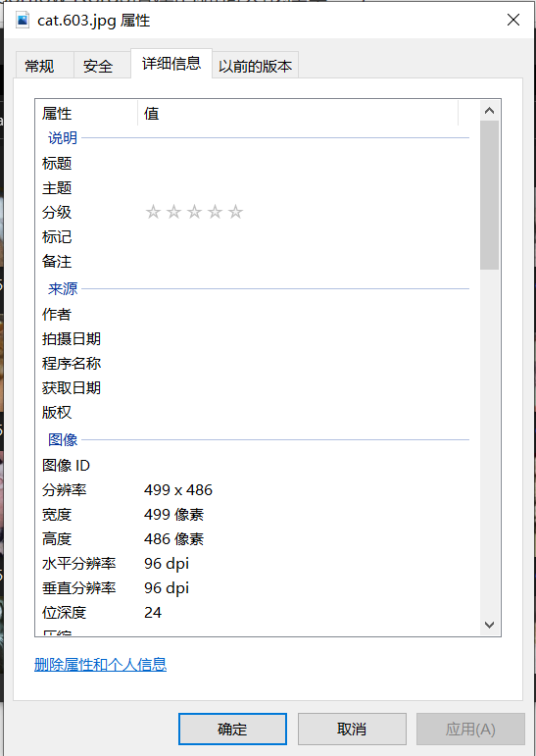Viewport: 536px width, 756px height.
Task: Select the 宽度 property label
Action: coord(57,515)
